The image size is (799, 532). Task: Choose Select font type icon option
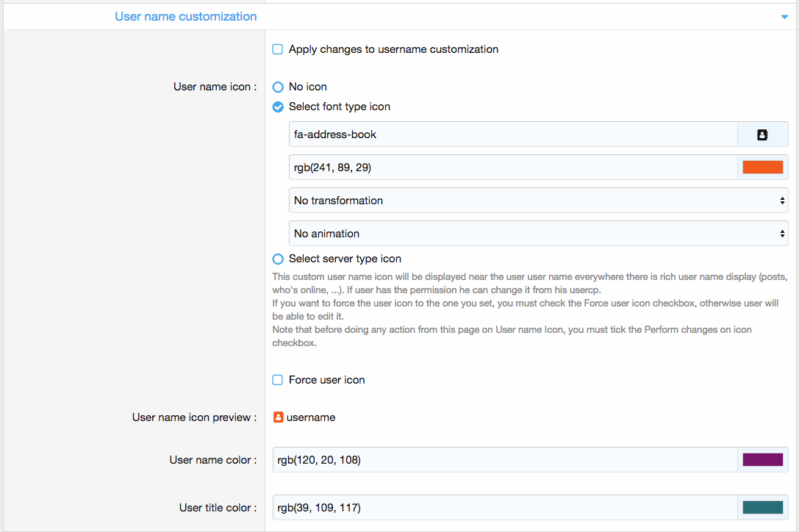[x=278, y=107]
